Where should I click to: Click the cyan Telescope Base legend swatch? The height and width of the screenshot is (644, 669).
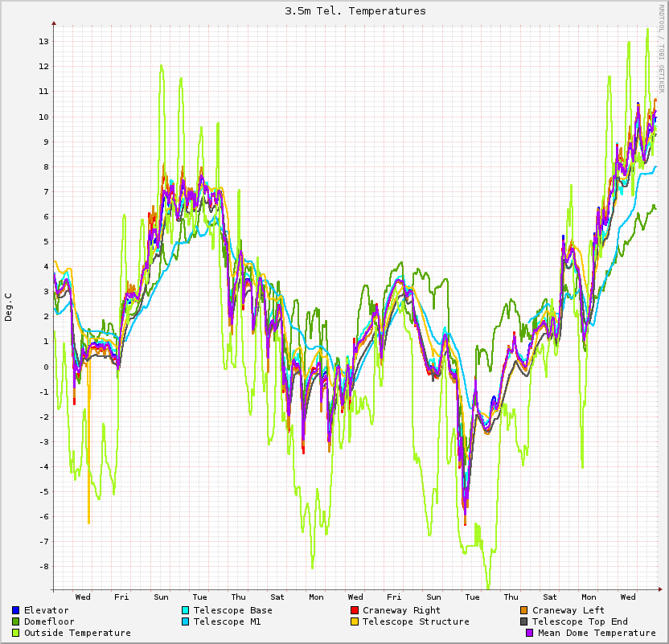click(185, 610)
